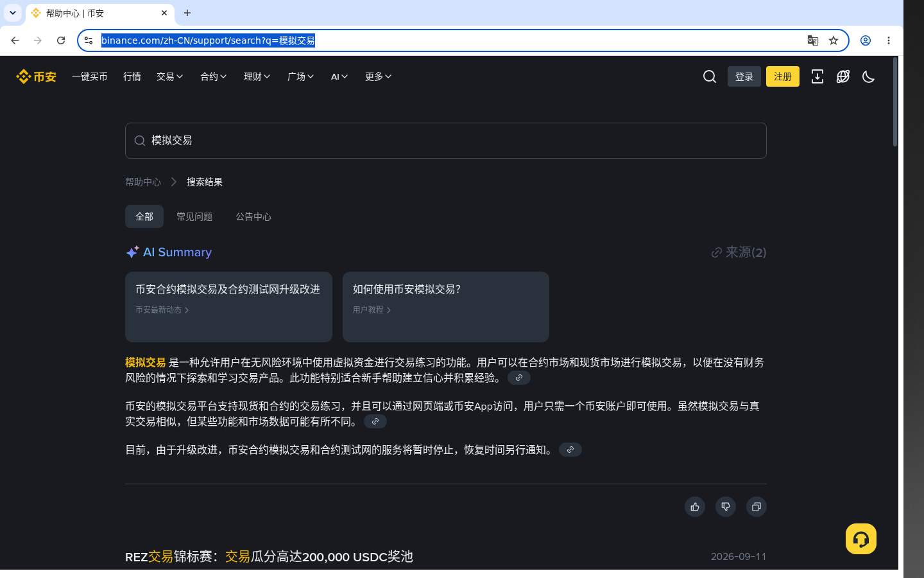Click the thumbs down feedback icon
924x578 pixels.
pyautogui.click(x=726, y=507)
